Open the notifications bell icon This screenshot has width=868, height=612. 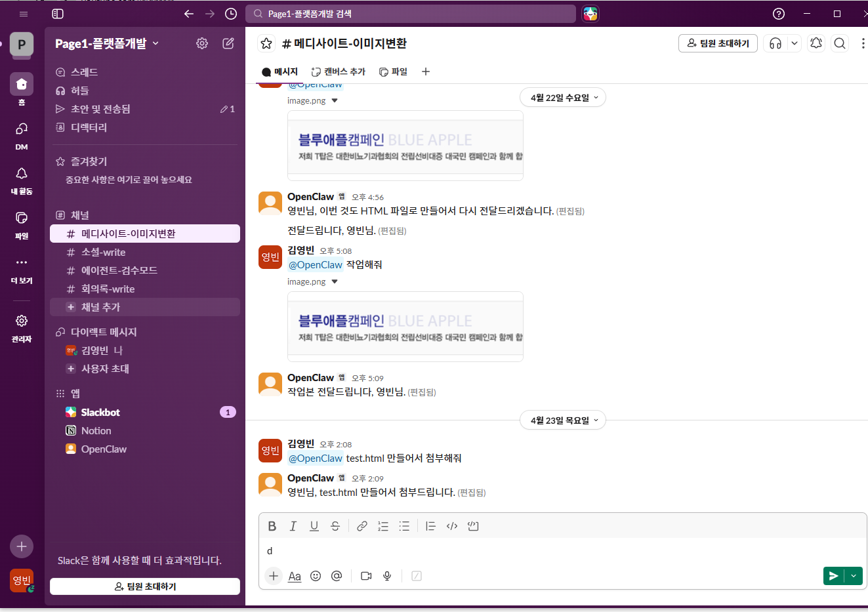click(816, 43)
